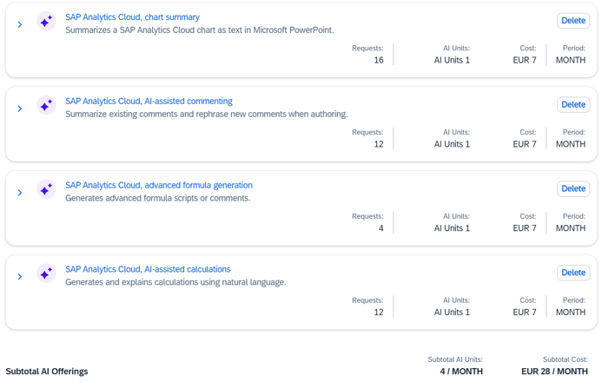Expand the advanced formula generation row chevron

pos(20,193)
